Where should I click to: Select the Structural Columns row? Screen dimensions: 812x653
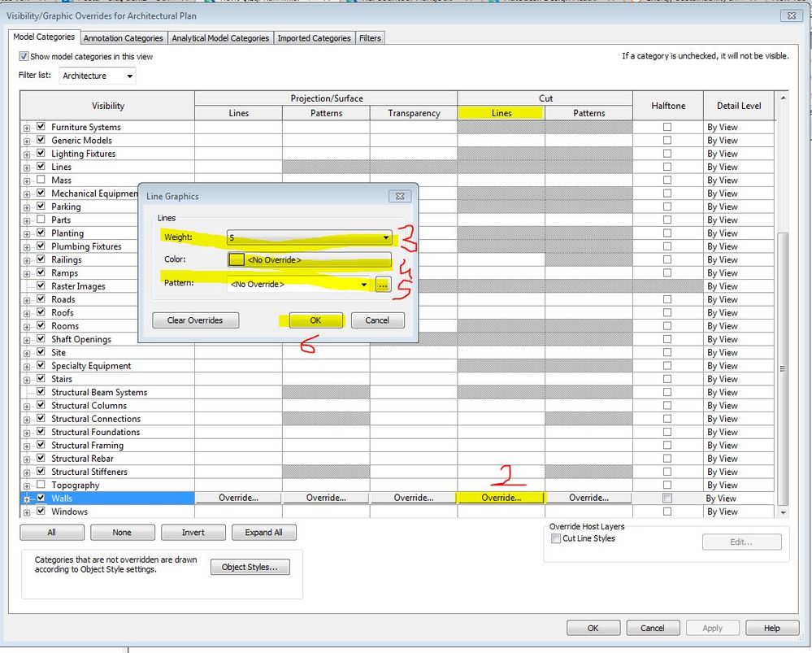[89, 405]
